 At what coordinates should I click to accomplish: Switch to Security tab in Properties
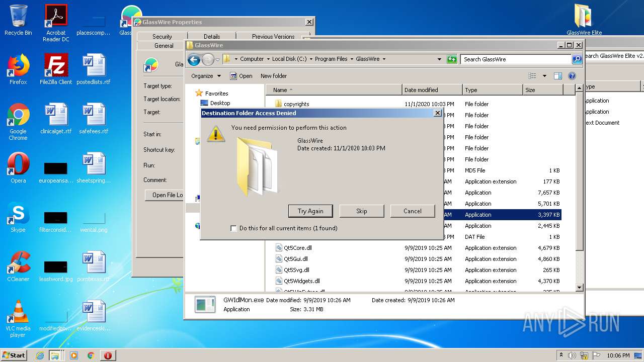tap(162, 36)
